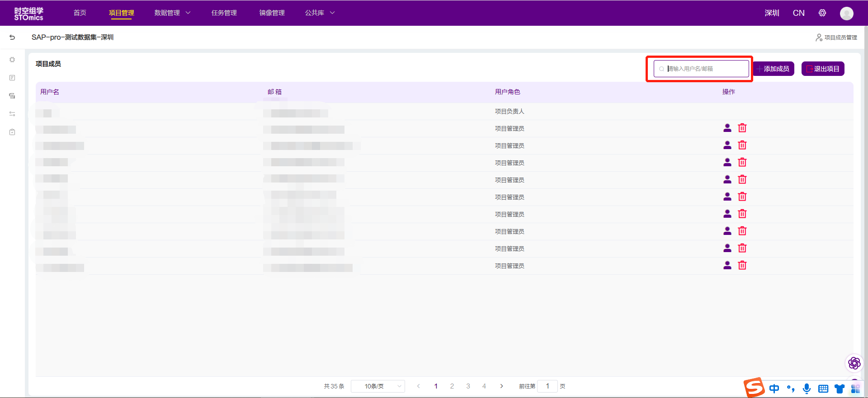
Task: Click the sliders icon in the left sidebar
Action: [x=12, y=114]
